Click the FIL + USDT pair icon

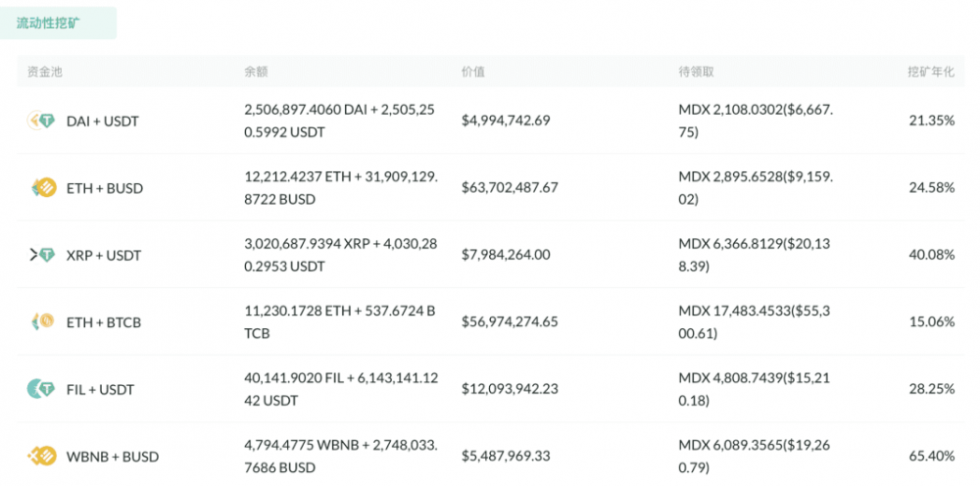click(40, 389)
